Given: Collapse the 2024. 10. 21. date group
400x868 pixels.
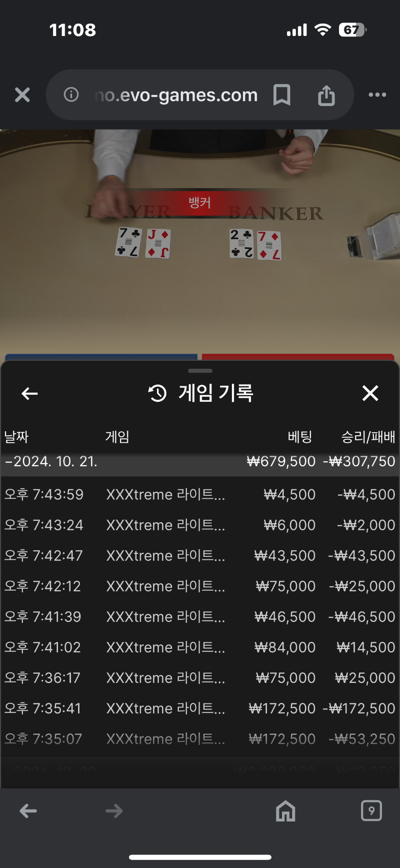Looking at the screenshot, I should (200, 461).
